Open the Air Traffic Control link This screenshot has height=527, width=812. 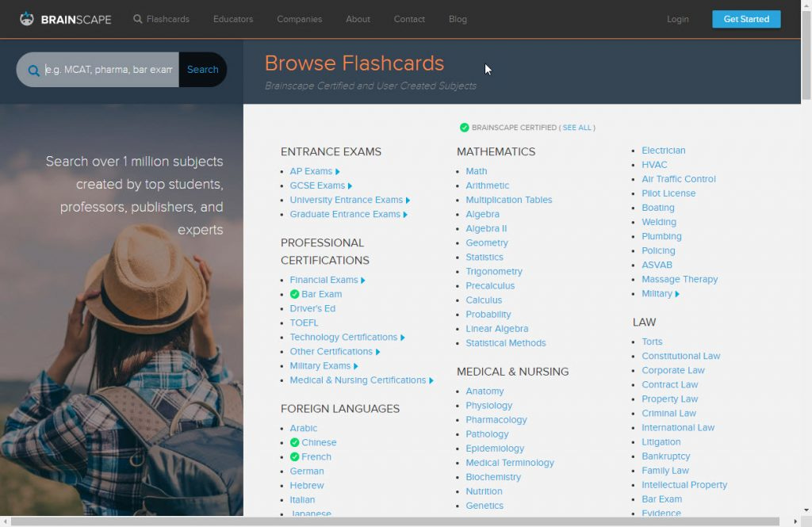tap(679, 179)
